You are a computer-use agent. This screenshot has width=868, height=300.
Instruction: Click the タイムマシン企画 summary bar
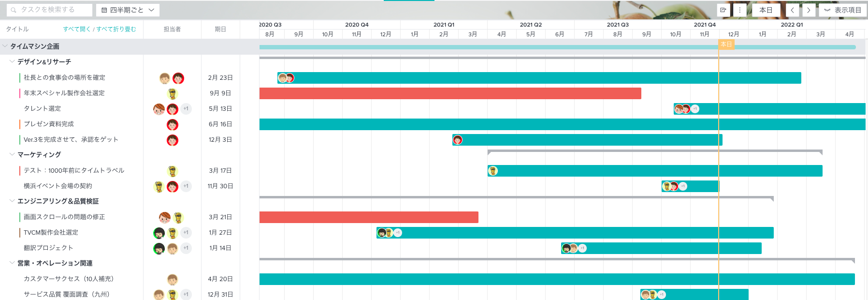pyautogui.click(x=558, y=47)
